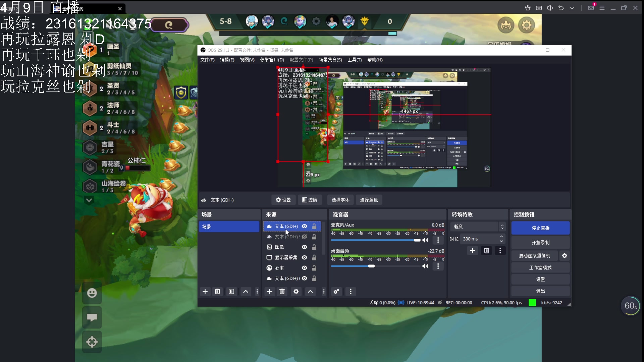Open more options in the Scenes panel toolbar
Screen dimensions: 644x362
click(x=257, y=292)
